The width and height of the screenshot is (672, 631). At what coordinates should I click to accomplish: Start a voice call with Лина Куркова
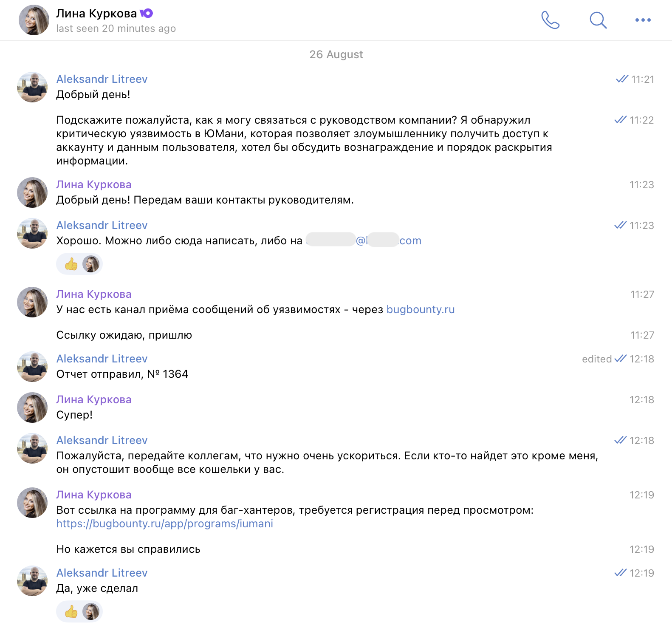tap(551, 20)
